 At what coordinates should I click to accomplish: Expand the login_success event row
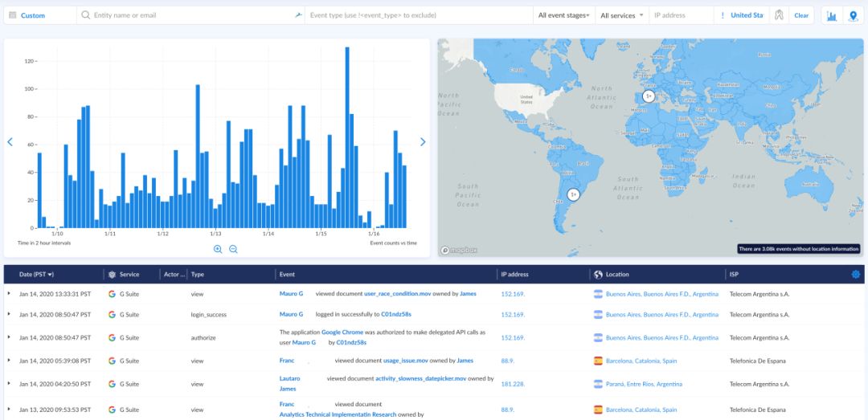pyautogui.click(x=10, y=315)
